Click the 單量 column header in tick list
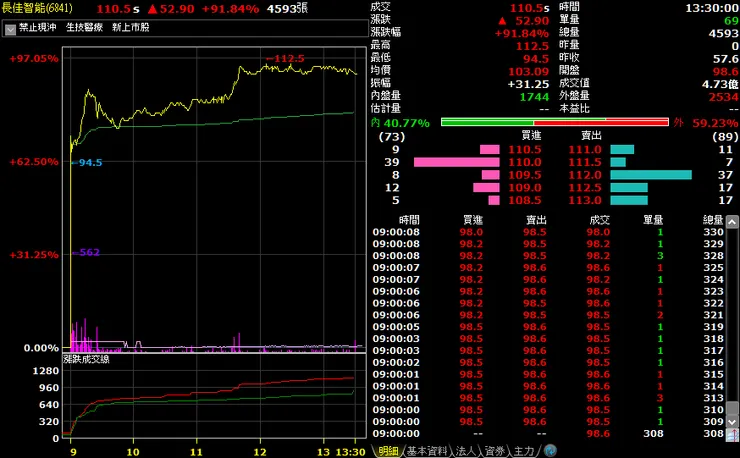The image size is (740, 458). 653,220
